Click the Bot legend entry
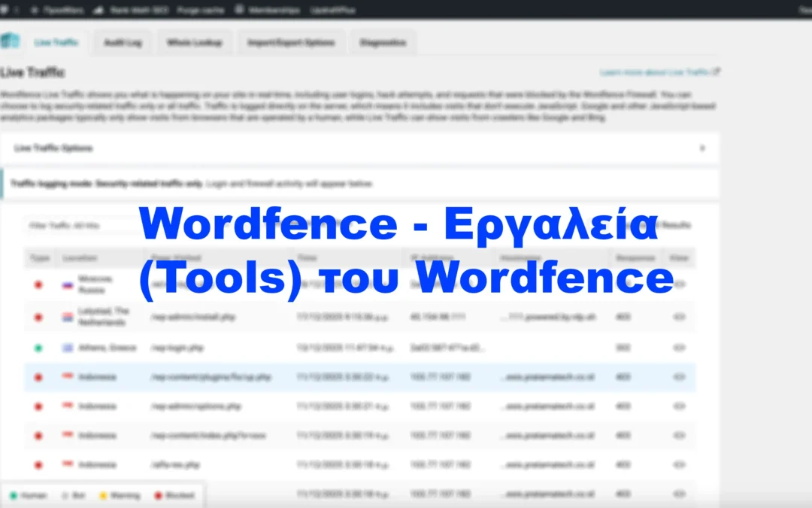 (73, 495)
